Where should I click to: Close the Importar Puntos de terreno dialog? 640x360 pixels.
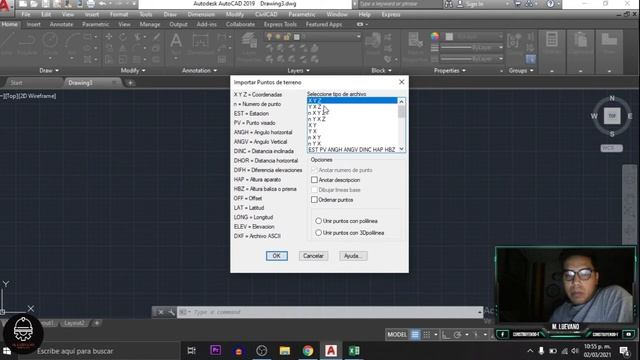402,82
